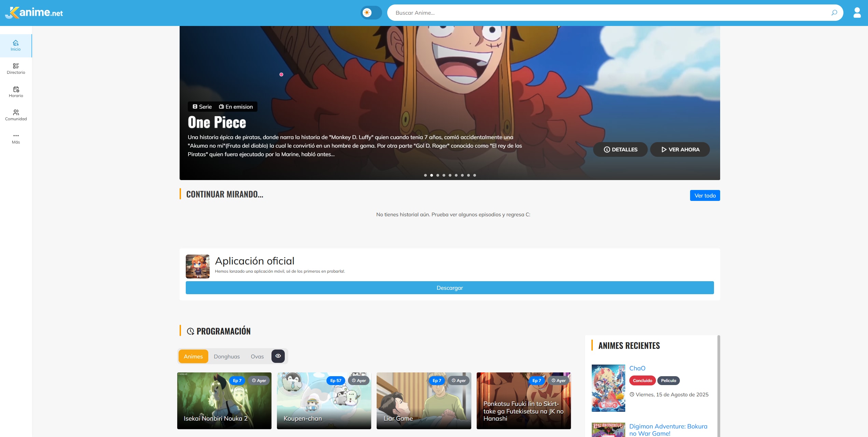Select the third carousel dot

(437, 175)
